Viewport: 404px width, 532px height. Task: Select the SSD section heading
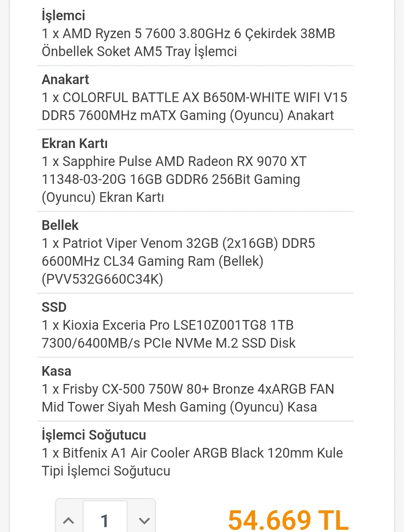click(54, 307)
